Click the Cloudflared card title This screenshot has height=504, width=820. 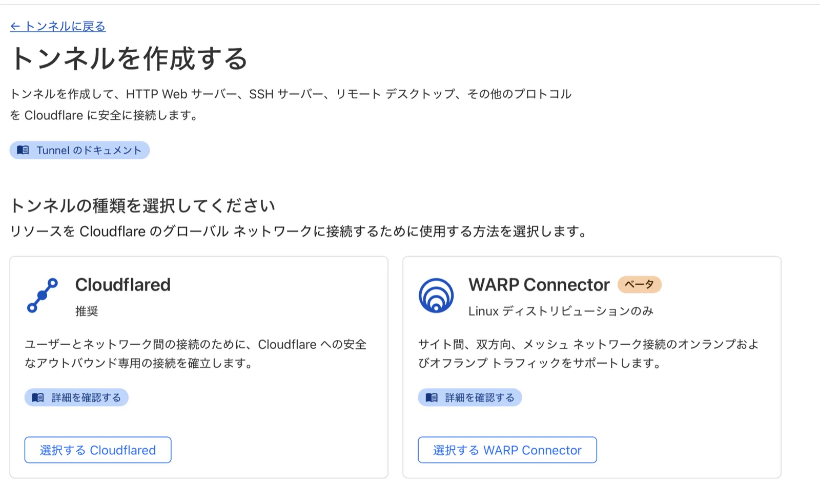pyautogui.click(x=123, y=285)
